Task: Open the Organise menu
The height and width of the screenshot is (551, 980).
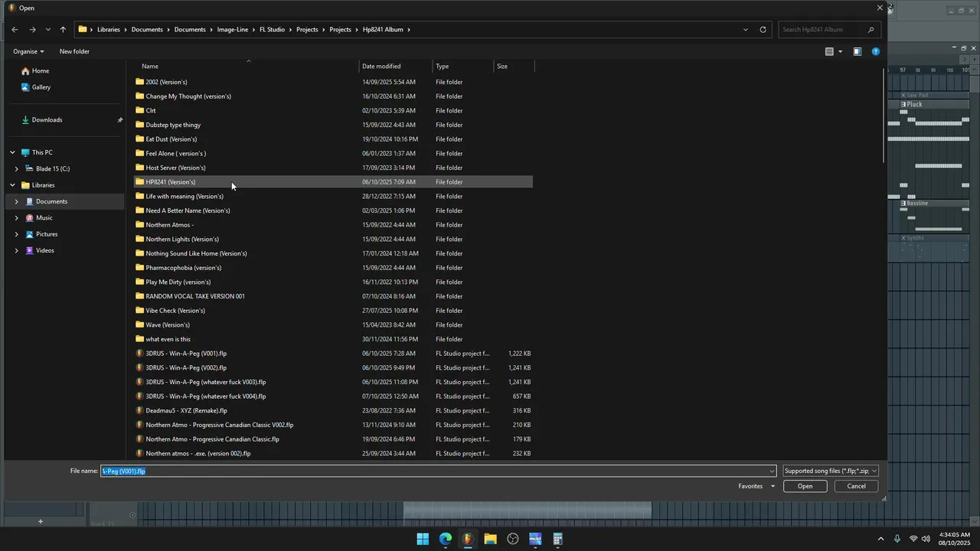Action: [28, 51]
